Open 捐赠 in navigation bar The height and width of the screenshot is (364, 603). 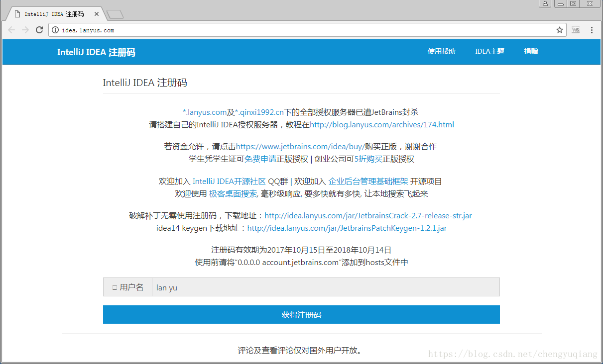531,51
